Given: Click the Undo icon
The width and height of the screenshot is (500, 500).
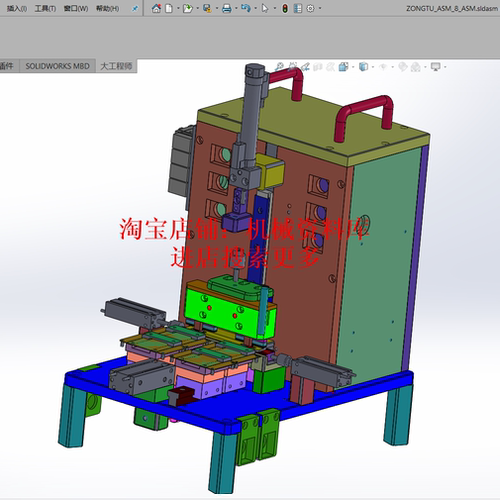Looking at the screenshot, I should (246, 8).
